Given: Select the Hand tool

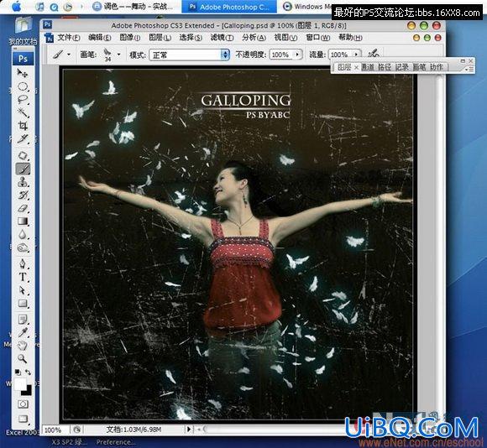Looking at the screenshot, I should point(23,346).
